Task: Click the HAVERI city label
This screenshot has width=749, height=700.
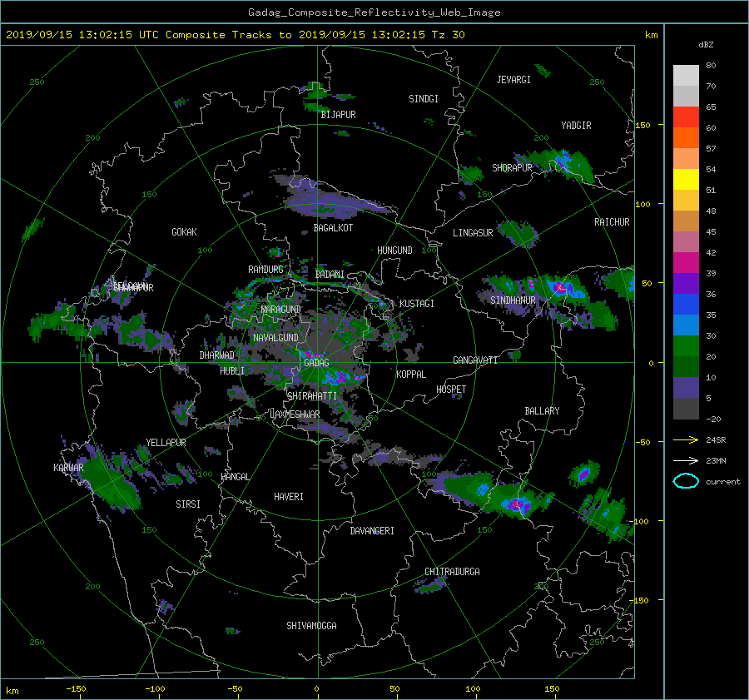Action: 289,497
